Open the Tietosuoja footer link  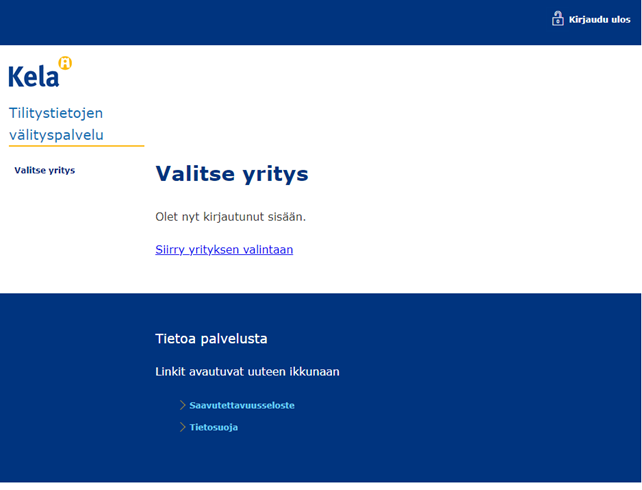coord(213,427)
